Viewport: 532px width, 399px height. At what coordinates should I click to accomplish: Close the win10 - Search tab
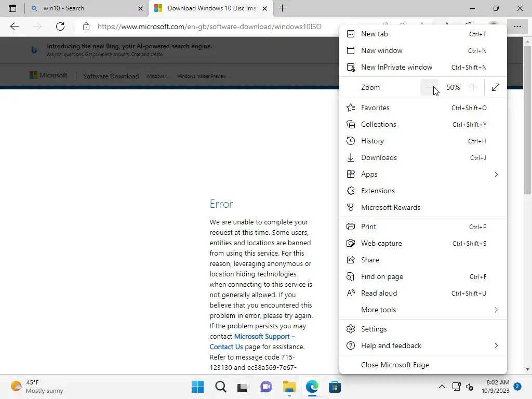point(140,8)
